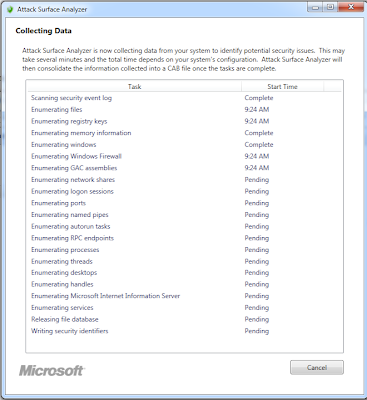The image size is (367, 400).
Task: Click 9:24 AM time for registry keys
Action: [x=257, y=121]
